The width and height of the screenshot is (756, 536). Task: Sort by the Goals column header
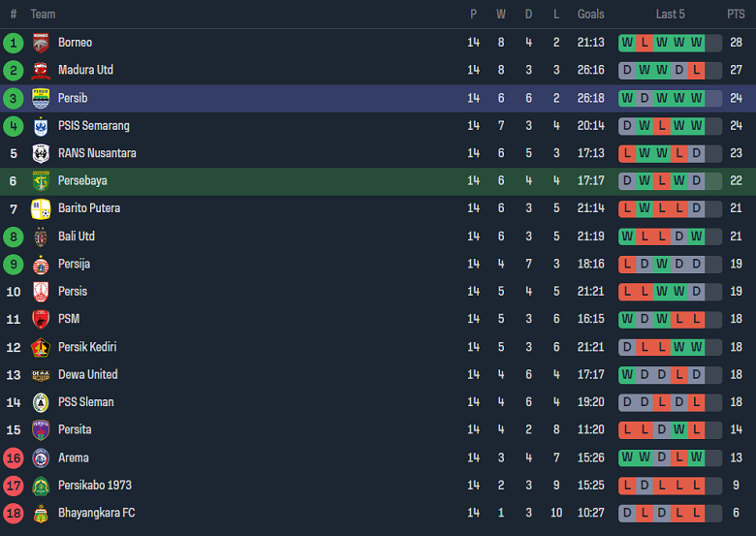coord(590,15)
